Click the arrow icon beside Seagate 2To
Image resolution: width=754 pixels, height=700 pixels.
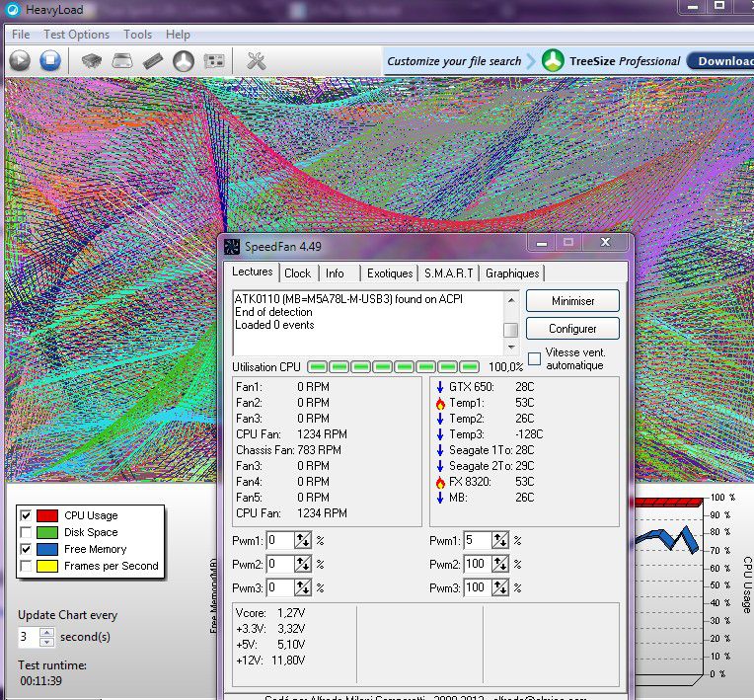440,466
